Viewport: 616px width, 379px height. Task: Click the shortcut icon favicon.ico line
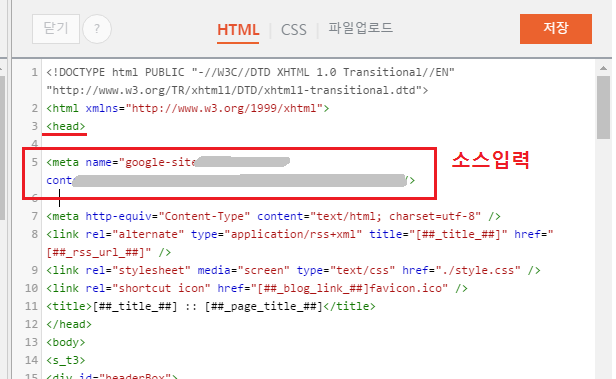[257, 289]
